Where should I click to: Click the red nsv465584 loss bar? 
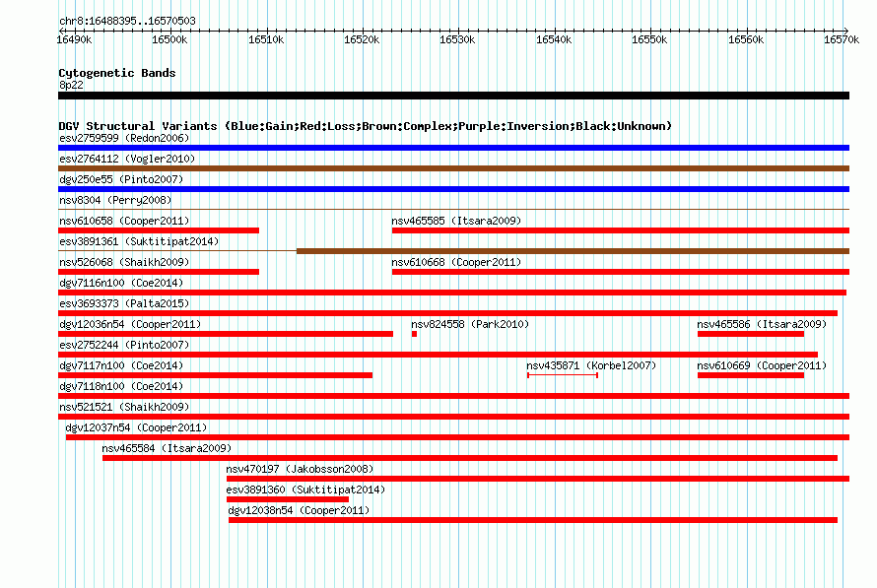click(470, 458)
